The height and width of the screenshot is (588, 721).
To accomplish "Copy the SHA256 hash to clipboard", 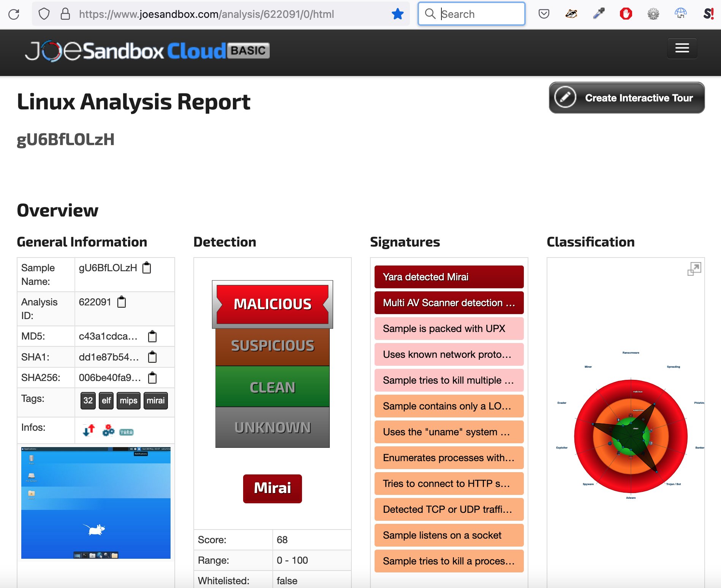I will point(152,378).
